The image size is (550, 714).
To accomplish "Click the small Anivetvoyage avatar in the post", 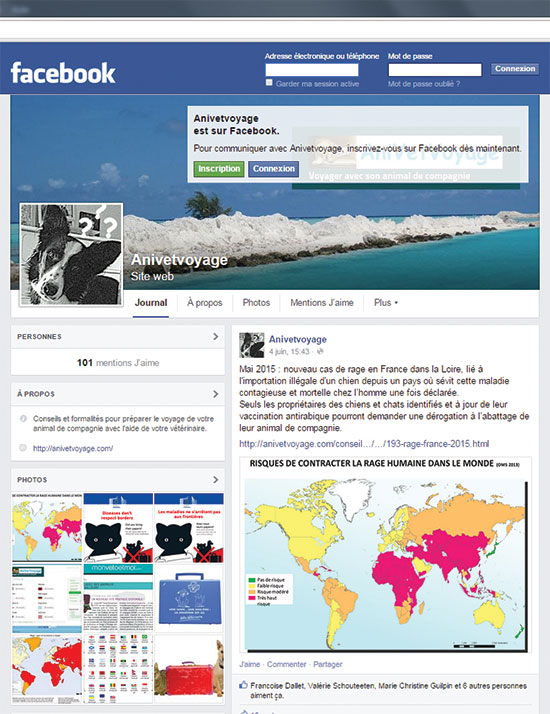I will (252, 345).
